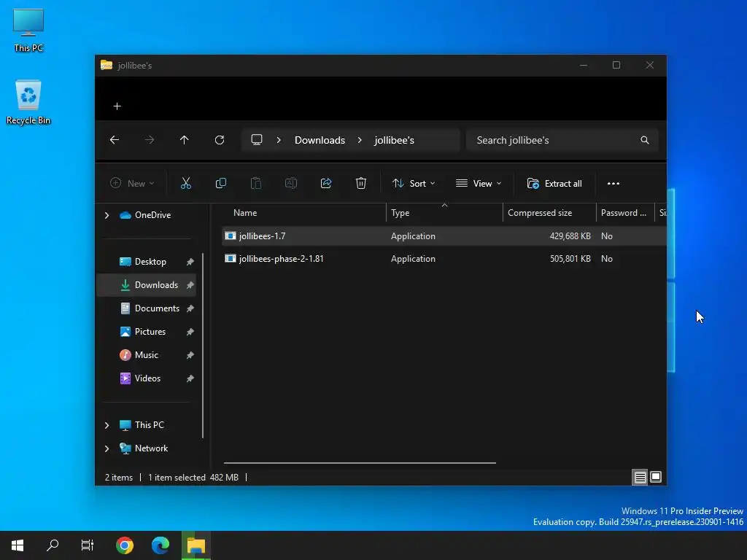Click the Paste toolbar icon
The width and height of the screenshot is (747, 560).
(x=256, y=183)
